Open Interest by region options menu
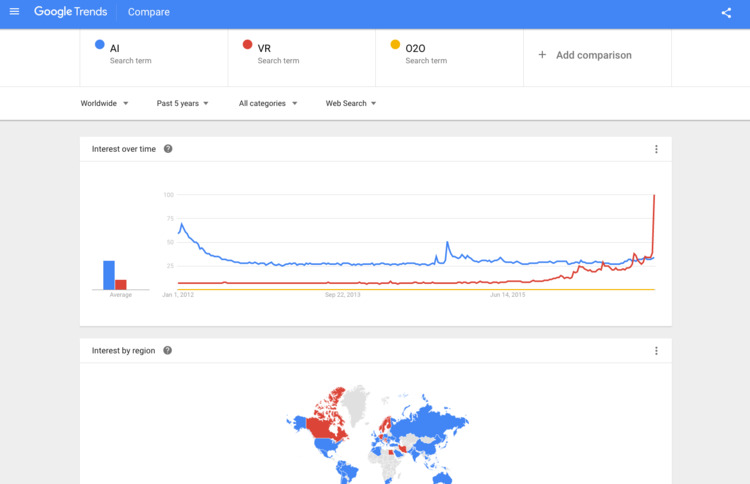This screenshot has height=484, width=750. click(656, 351)
